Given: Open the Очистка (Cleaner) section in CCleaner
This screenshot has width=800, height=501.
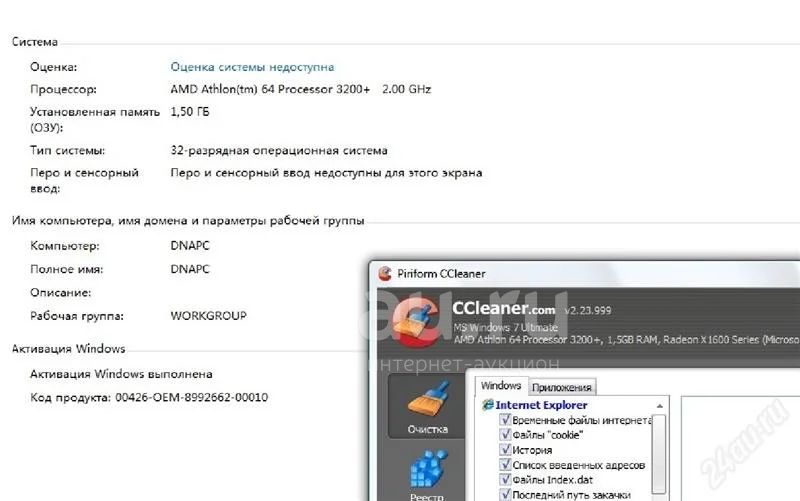Looking at the screenshot, I should (427, 407).
